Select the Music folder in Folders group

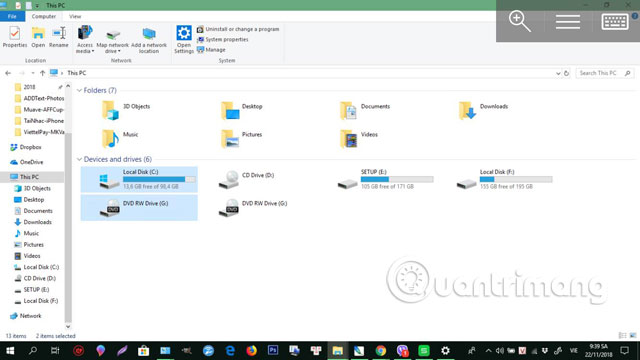click(120, 138)
